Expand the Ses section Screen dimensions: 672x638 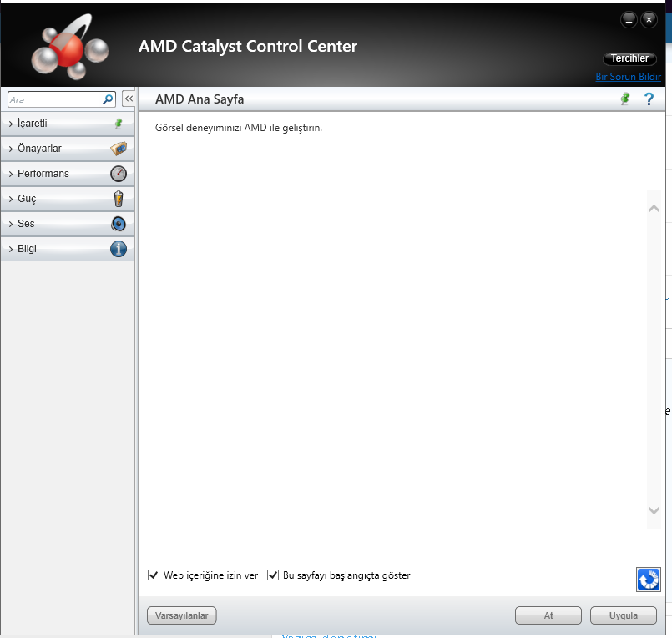(68, 224)
